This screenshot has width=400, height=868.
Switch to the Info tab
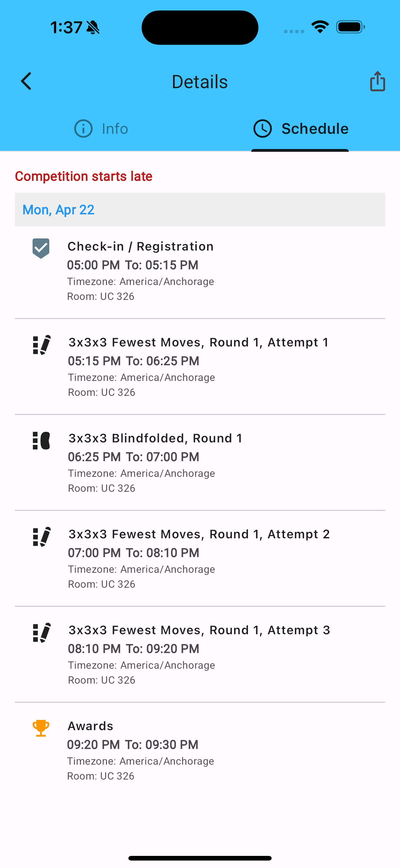click(101, 129)
